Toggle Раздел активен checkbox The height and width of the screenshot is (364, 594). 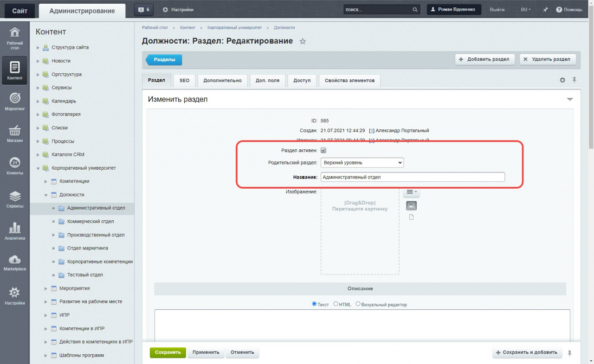point(323,150)
